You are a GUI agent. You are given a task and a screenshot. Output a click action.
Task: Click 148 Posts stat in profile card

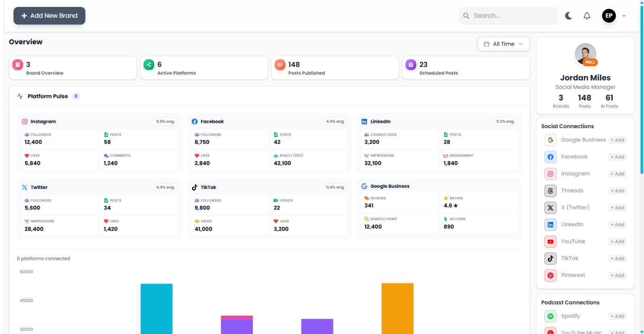(x=584, y=101)
